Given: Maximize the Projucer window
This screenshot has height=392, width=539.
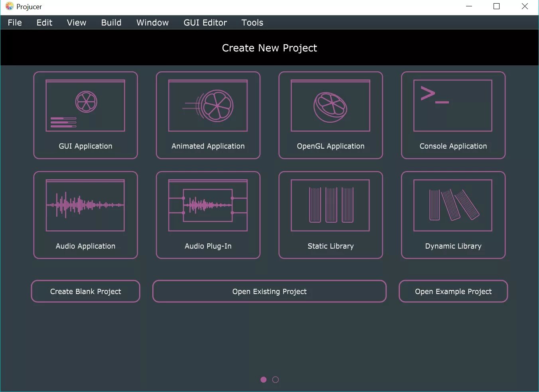Looking at the screenshot, I should pyautogui.click(x=497, y=6).
